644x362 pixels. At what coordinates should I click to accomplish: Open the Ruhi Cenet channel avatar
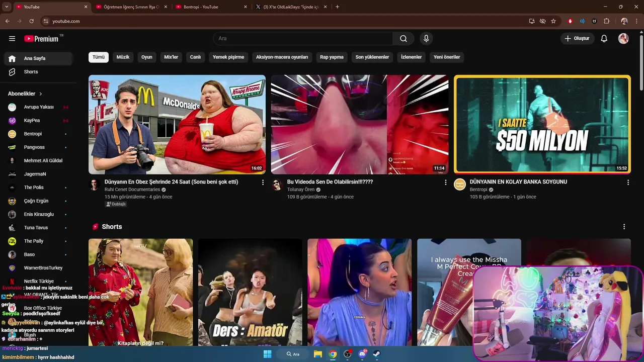pos(95,185)
